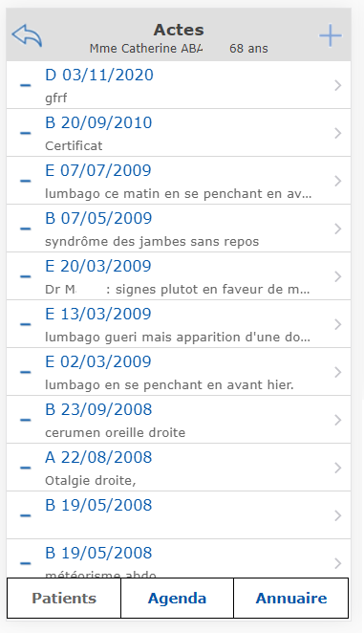Viewport: 364px width, 633px height.
Task: Go back using the arrow icon
Action: tap(27, 35)
